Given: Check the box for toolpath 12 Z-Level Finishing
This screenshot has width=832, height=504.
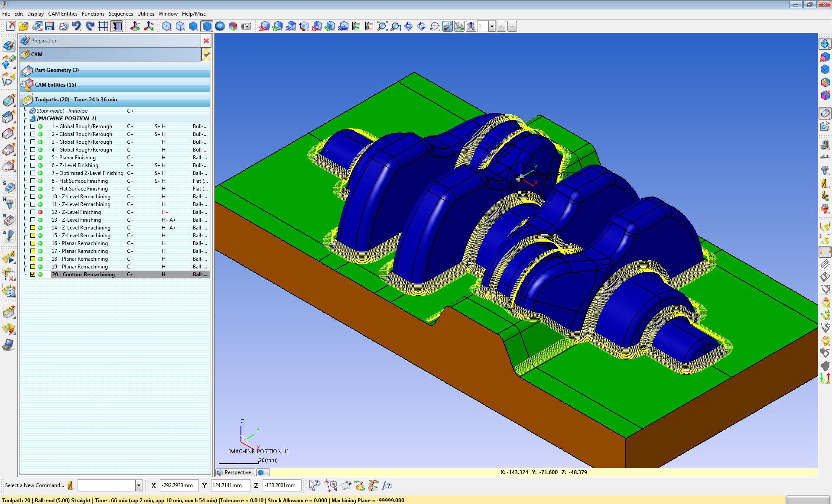Looking at the screenshot, I should click(x=32, y=212).
